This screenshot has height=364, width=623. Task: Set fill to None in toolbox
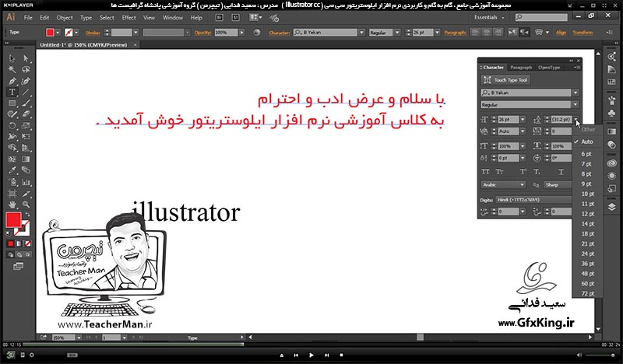tap(28, 243)
